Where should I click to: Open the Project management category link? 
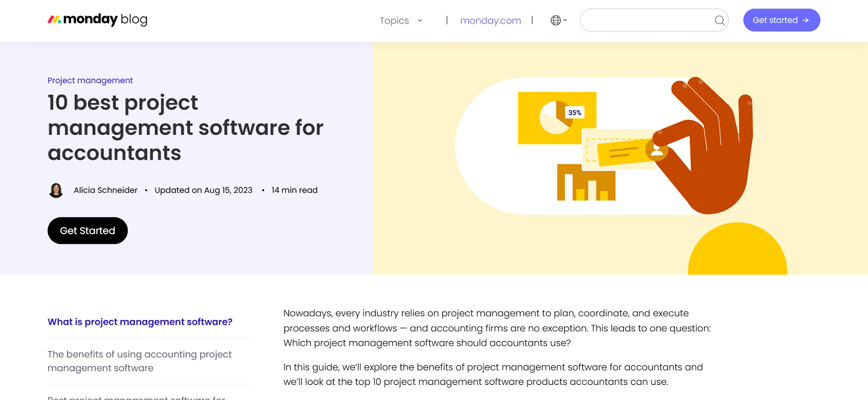click(90, 80)
